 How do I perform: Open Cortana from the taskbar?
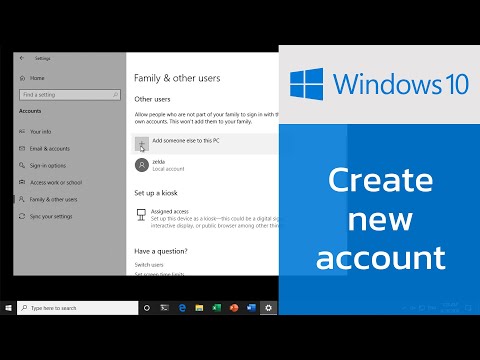(x=147, y=308)
